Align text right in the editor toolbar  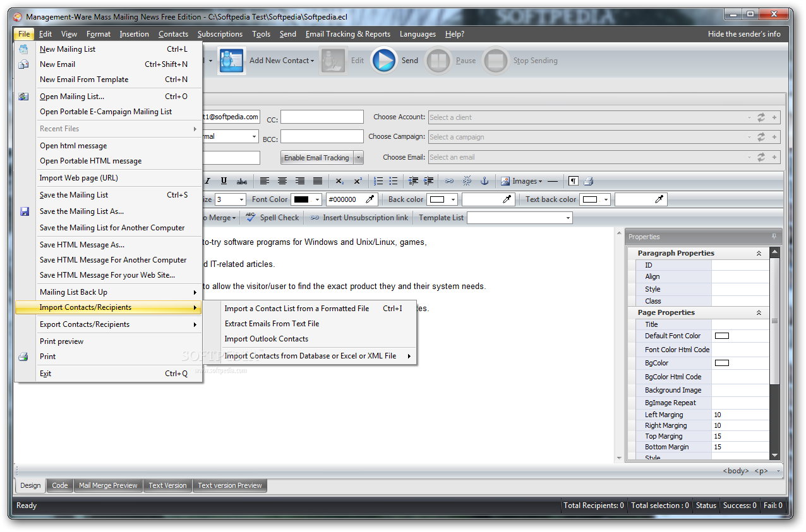click(300, 181)
